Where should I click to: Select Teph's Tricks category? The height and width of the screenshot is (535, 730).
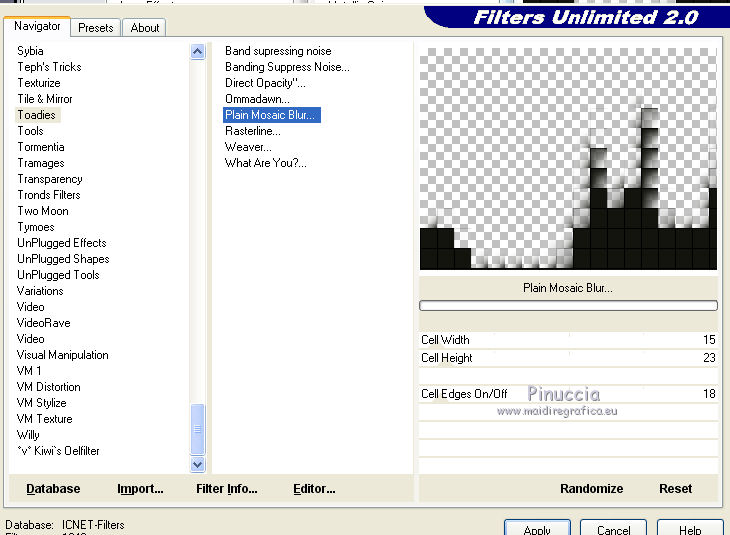pyautogui.click(x=49, y=67)
